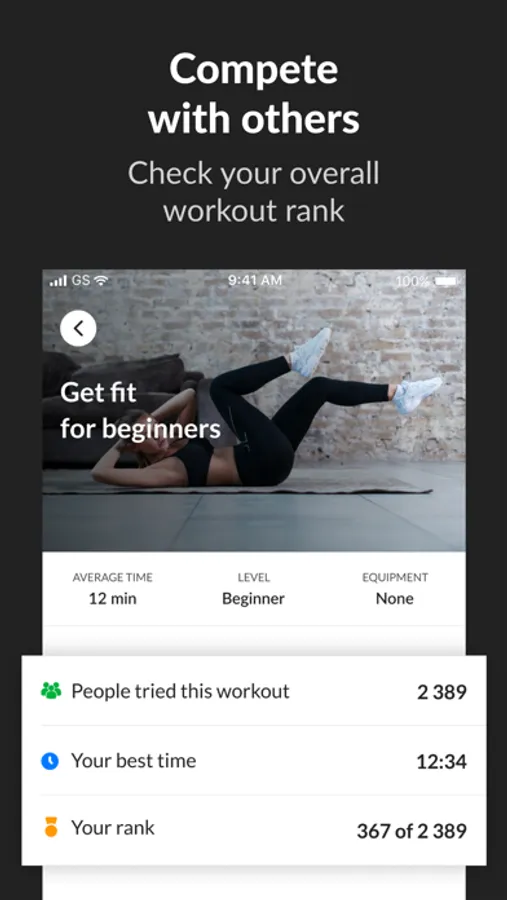Click the orange medal rank icon
This screenshot has height=900, width=507.
[51, 827]
